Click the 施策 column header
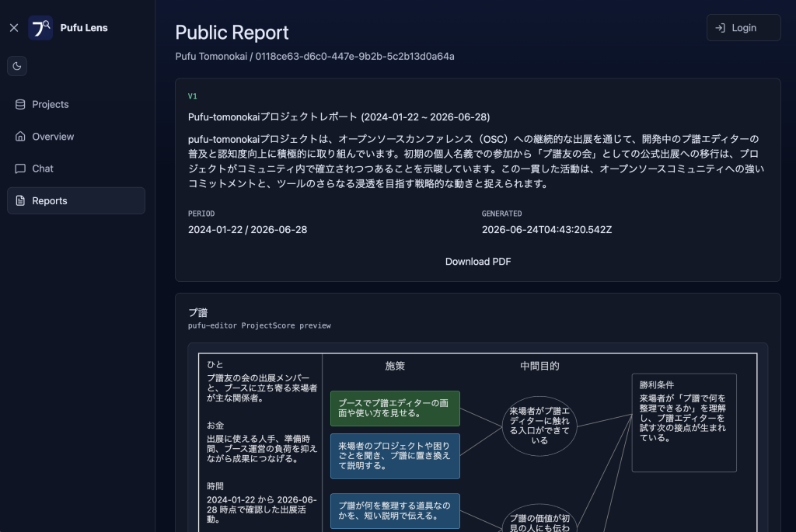The height and width of the screenshot is (532, 796). (x=395, y=366)
